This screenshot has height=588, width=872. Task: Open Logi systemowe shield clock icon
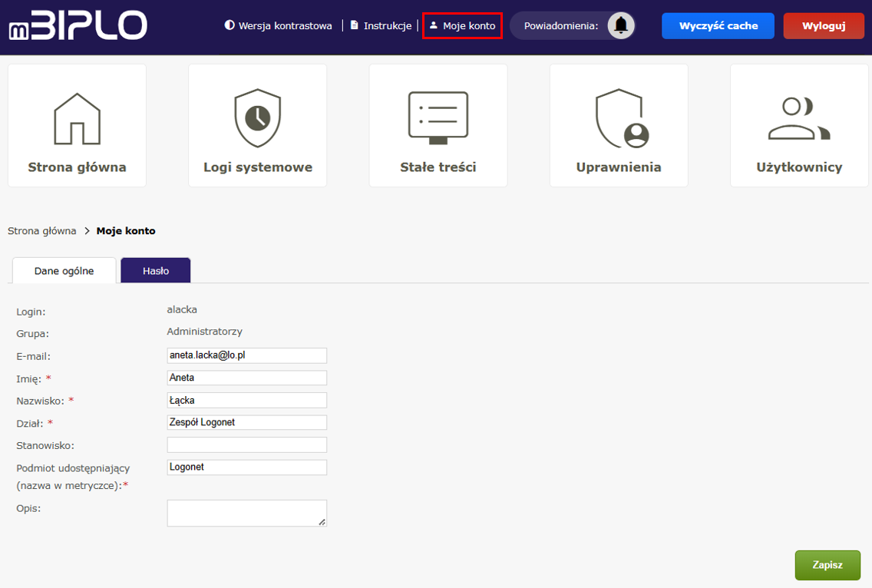(x=257, y=118)
